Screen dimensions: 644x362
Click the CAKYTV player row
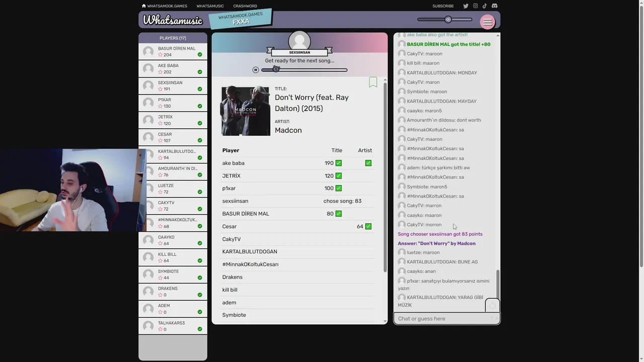coord(173,206)
